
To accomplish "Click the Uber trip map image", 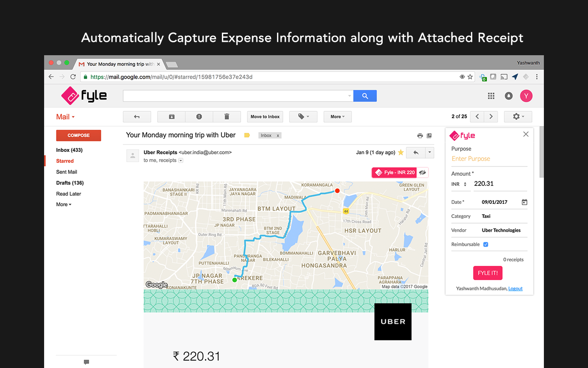I will (286, 235).
